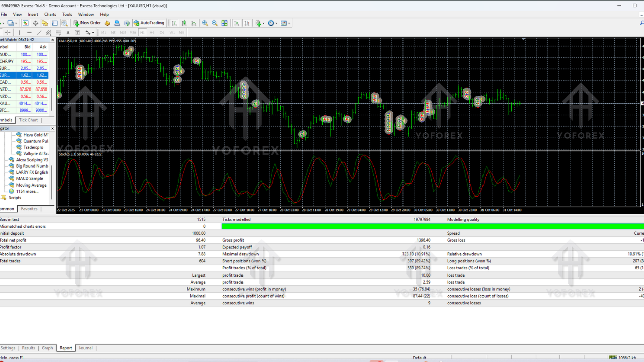Toggle chart auto scroll
The height and width of the screenshot is (362, 644).
(x=237, y=23)
